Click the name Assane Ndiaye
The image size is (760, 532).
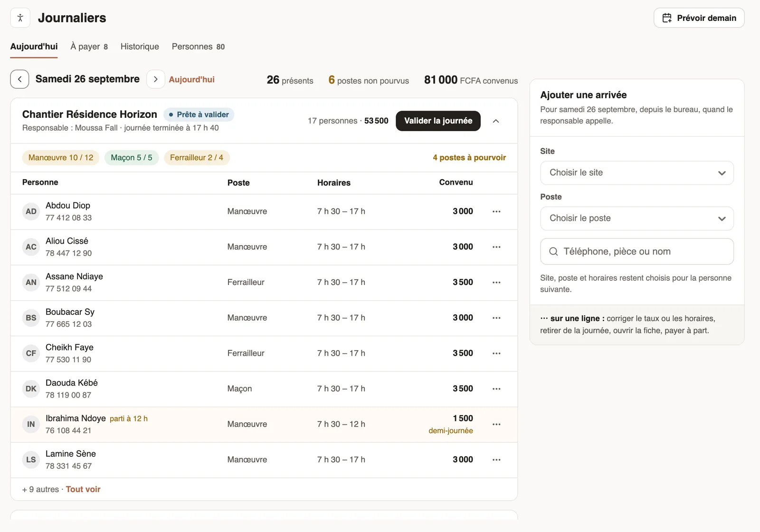pyautogui.click(x=74, y=276)
